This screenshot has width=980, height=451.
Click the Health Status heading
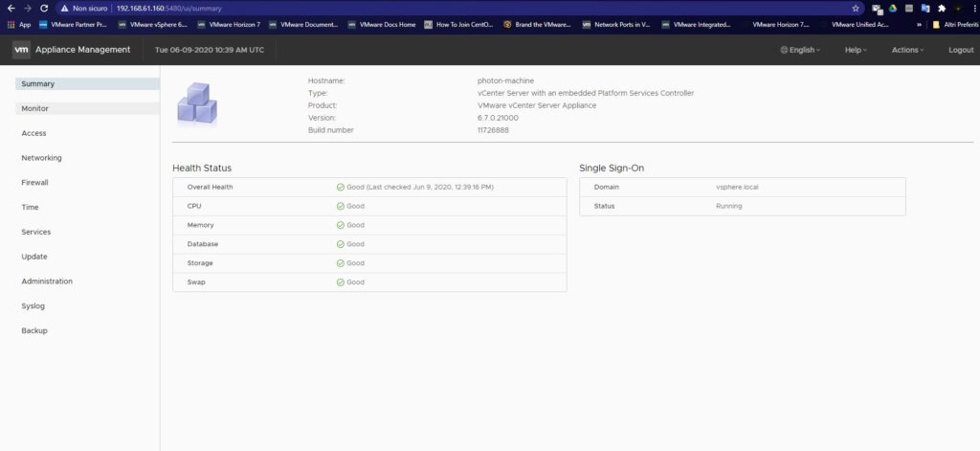[x=202, y=169]
